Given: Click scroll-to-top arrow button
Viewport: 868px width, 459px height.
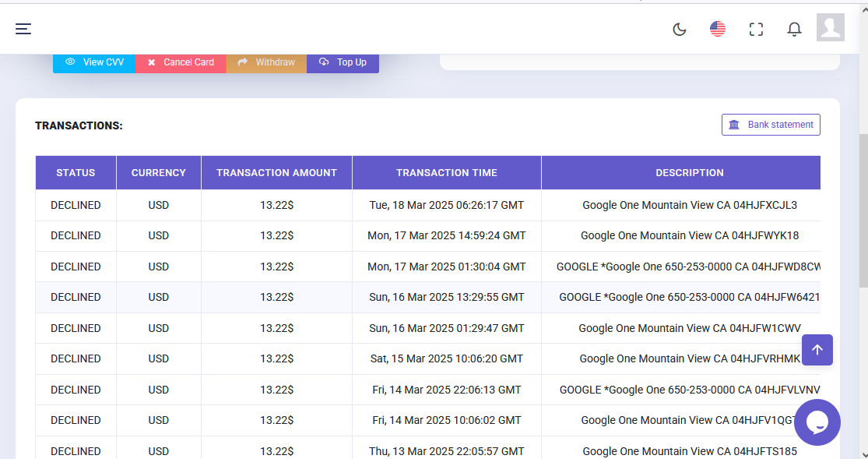Looking at the screenshot, I should (x=817, y=350).
